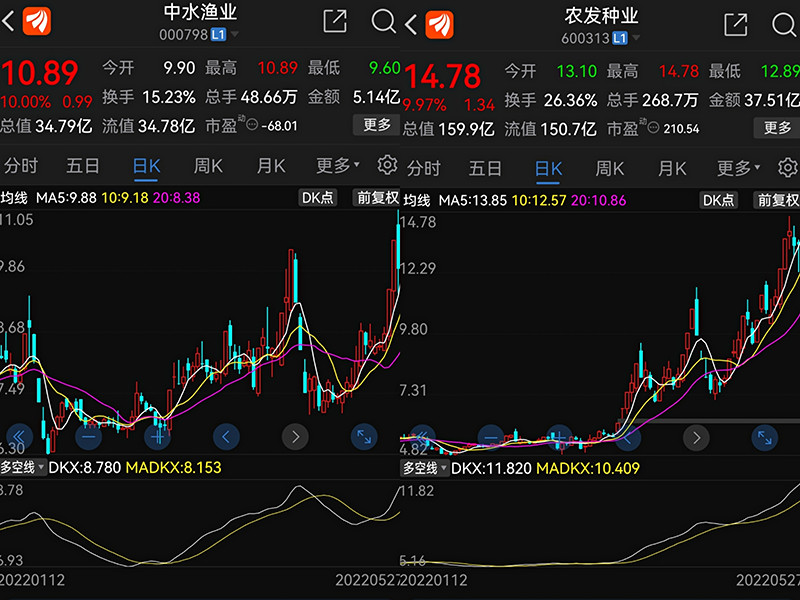Screen dimensions: 800x600
Task: Open 多空线 indicator selector for 中水渔业
Action: coord(22,467)
